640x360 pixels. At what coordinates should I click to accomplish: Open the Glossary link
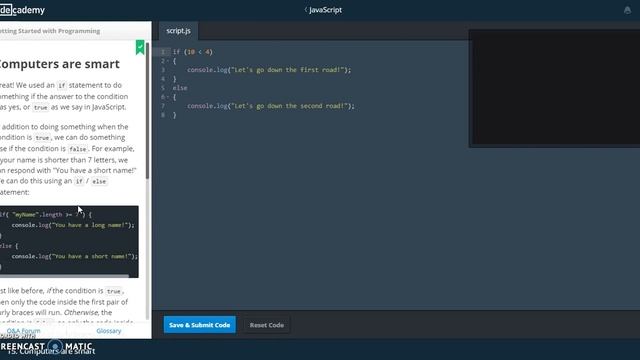(x=109, y=331)
